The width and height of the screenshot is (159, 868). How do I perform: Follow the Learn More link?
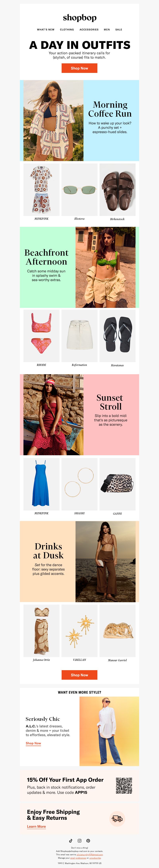click(36, 826)
